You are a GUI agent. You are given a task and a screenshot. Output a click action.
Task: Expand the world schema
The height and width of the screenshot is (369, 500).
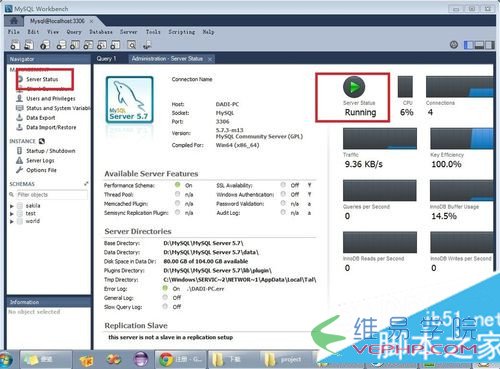click(x=12, y=221)
